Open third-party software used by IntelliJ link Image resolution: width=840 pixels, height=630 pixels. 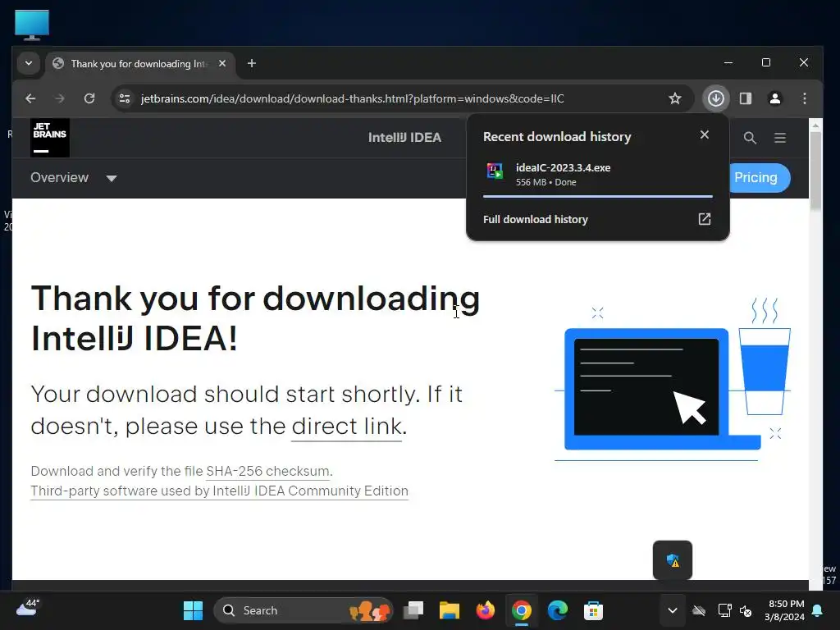coord(219,491)
